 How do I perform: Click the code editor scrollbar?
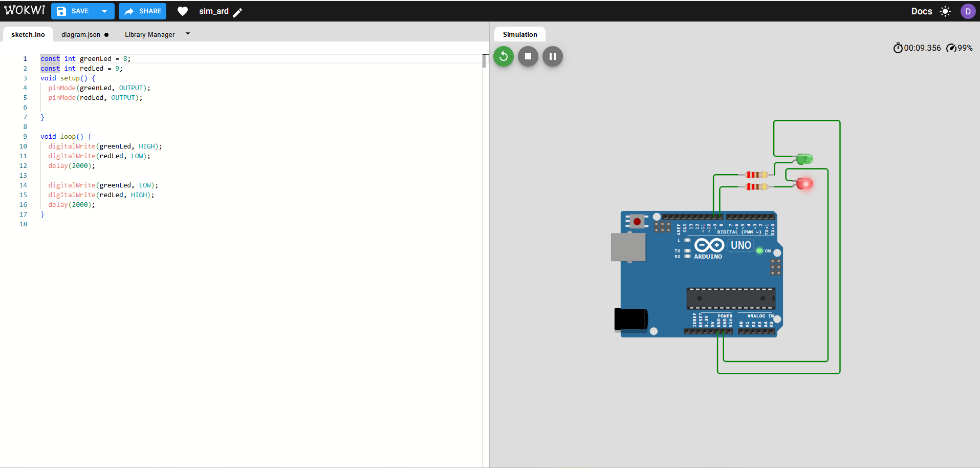484,61
